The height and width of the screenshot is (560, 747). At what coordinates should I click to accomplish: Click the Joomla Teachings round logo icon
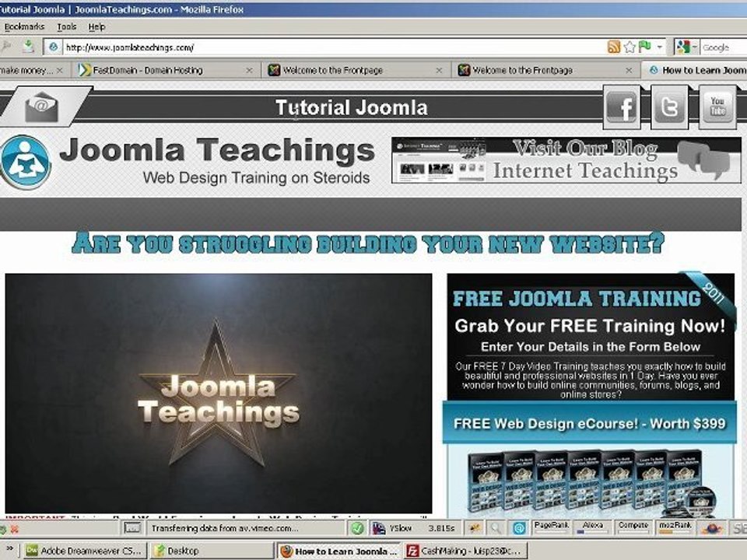pos(26,162)
